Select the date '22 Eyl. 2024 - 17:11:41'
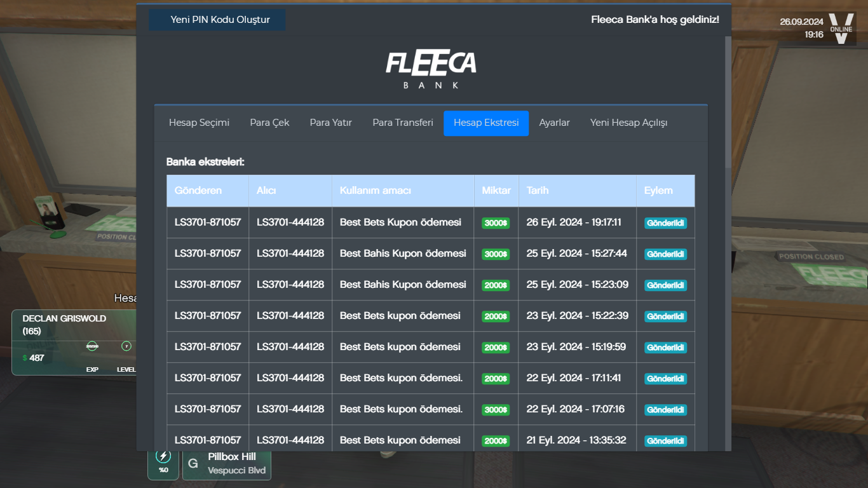 575,378
